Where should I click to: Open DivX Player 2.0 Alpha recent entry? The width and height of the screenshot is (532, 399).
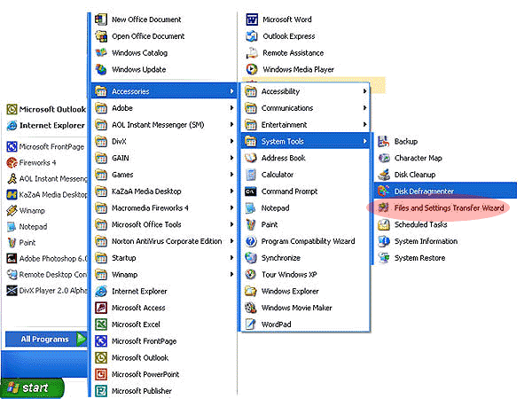coord(46,291)
